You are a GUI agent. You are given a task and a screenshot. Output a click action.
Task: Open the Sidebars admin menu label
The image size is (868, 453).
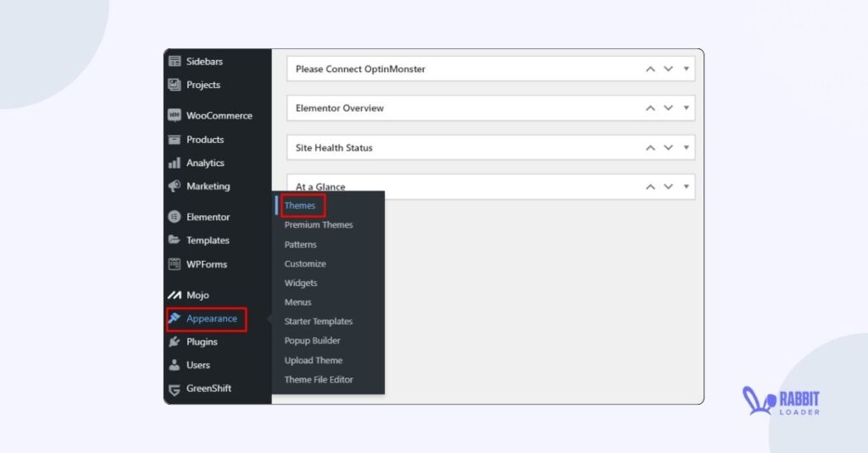(x=204, y=62)
